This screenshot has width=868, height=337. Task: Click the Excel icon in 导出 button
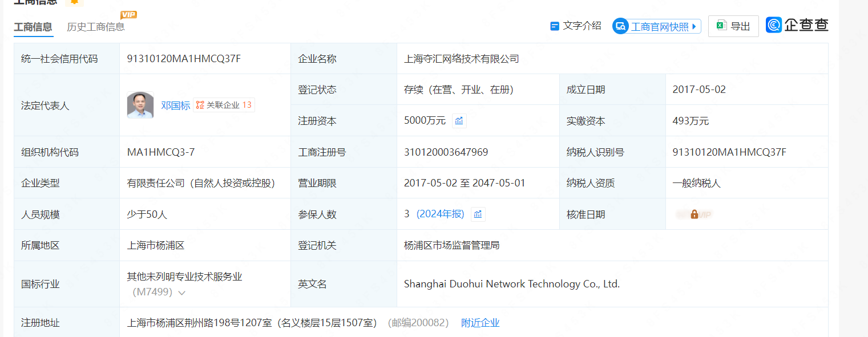[x=721, y=26]
